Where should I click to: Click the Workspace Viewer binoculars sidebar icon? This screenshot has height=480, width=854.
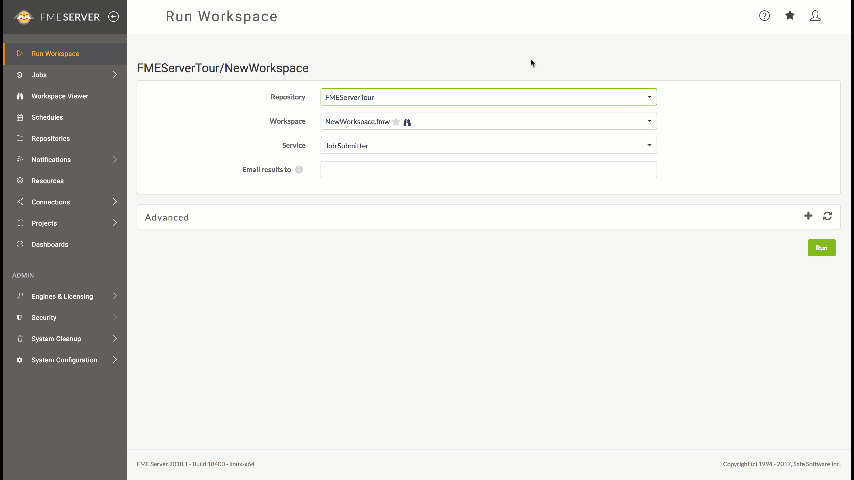(x=20, y=96)
